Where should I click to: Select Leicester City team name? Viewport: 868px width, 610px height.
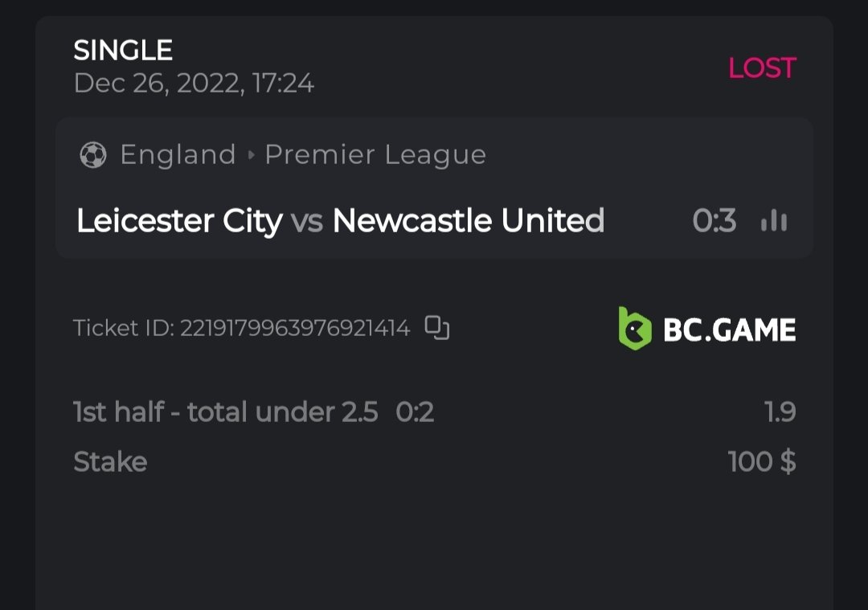pos(179,221)
